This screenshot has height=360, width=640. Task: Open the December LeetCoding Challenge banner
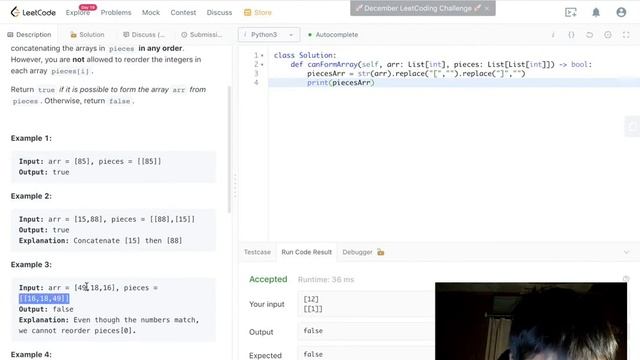[418, 8]
